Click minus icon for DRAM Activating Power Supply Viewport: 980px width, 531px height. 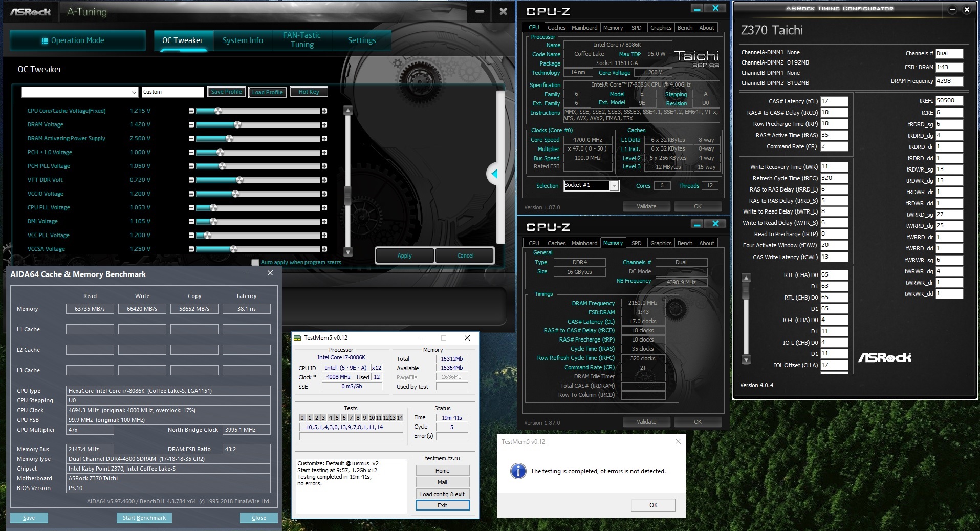[191, 139]
